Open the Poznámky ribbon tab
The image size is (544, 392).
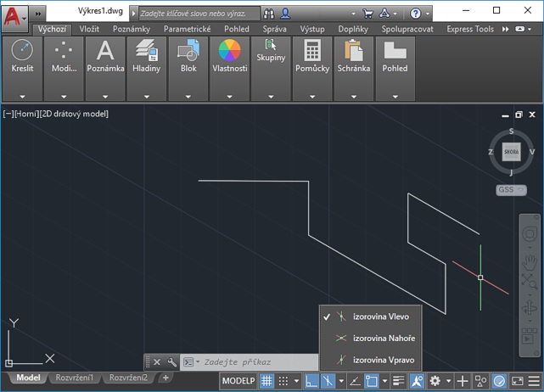pyautogui.click(x=132, y=29)
